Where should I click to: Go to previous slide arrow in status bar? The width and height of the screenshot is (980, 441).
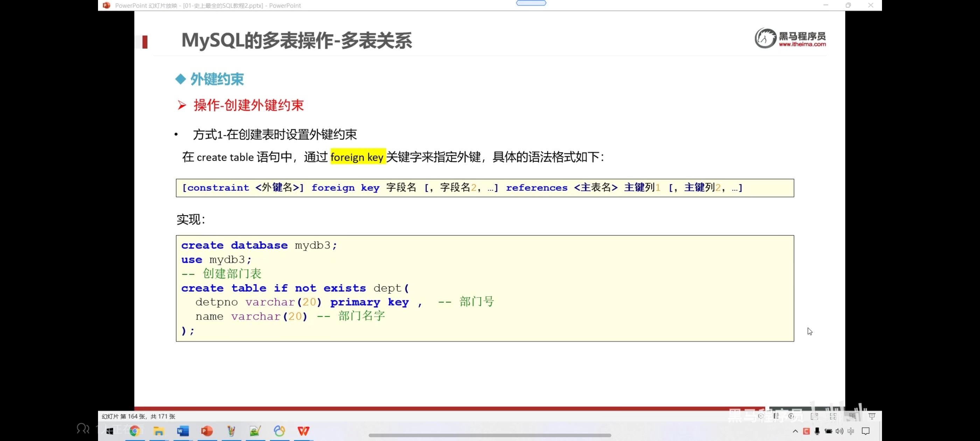coord(760,416)
